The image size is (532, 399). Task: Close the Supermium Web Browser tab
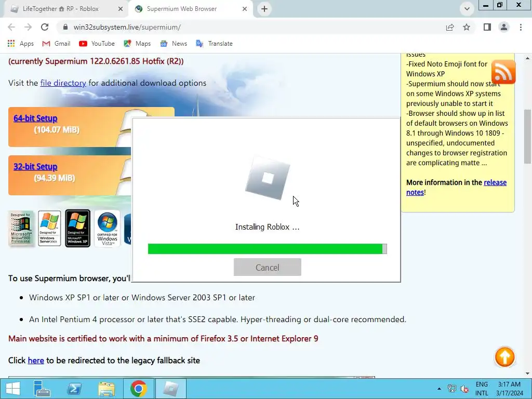pyautogui.click(x=245, y=9)
